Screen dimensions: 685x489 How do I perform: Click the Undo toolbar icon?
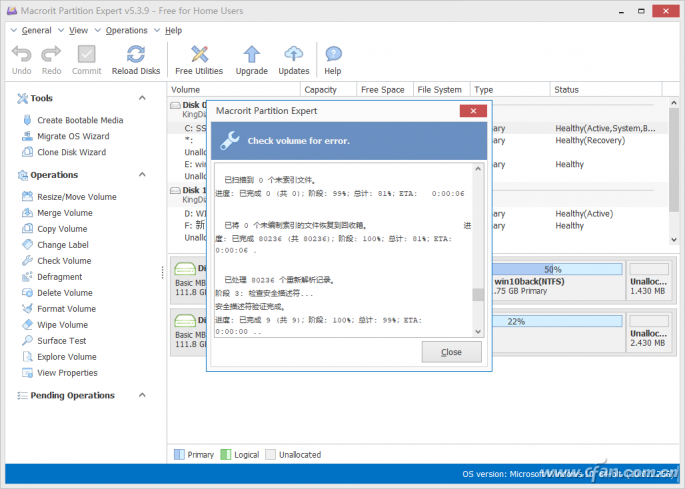(x=21, y=54)
